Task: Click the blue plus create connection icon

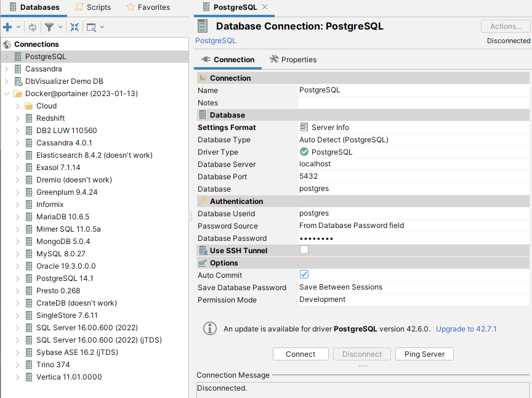Action: pyautogui.click(x=7, y=27)
